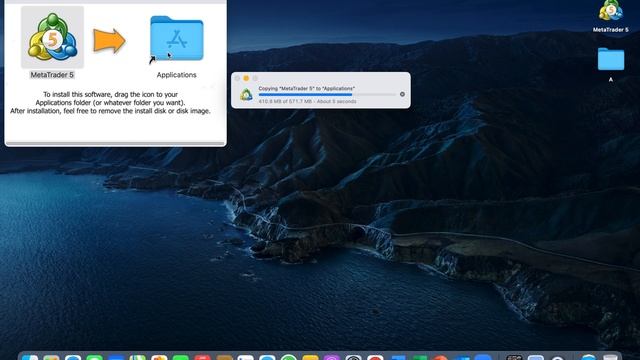This screenshot has width=640, height=360.
Task: Click the "Applications" label under the folder shortcut
Action: click(x=176, y=75)
